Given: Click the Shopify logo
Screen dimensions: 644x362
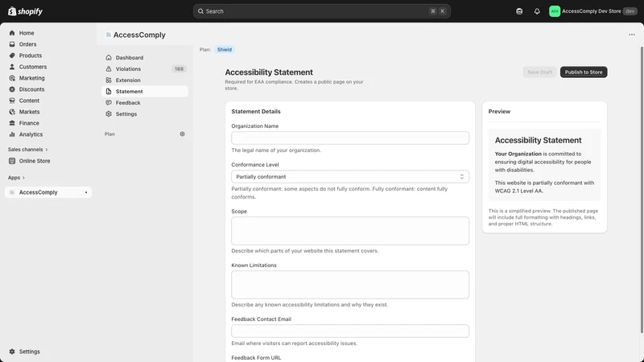Looking at the screenshot, I should (25, 11).
